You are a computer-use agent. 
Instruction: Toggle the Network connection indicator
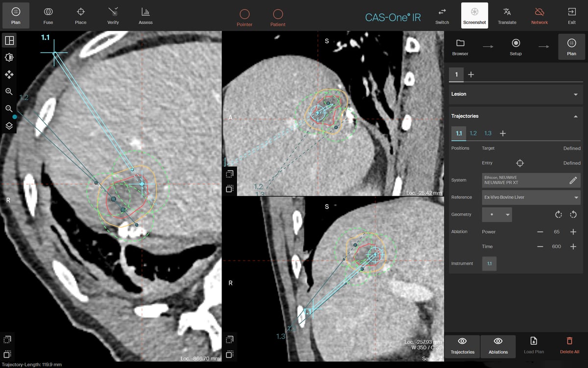coord(539,15)
